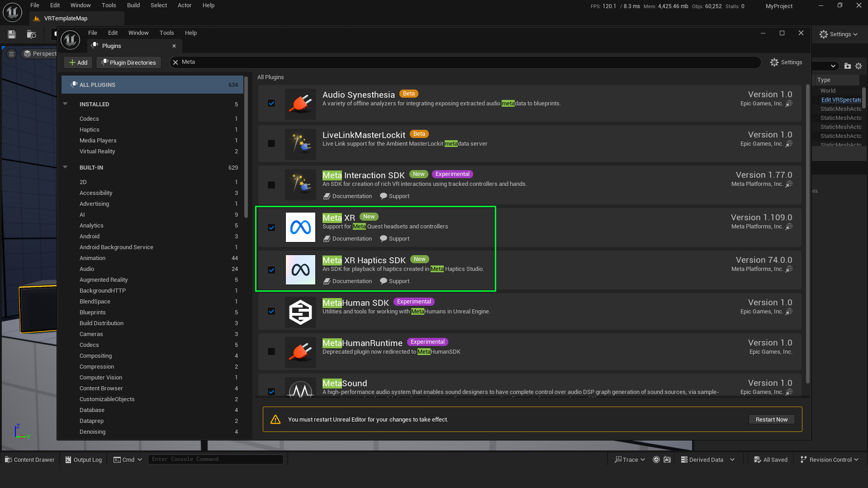
Task: Select the Virtual Reality category
Action: tap(97, 152)
